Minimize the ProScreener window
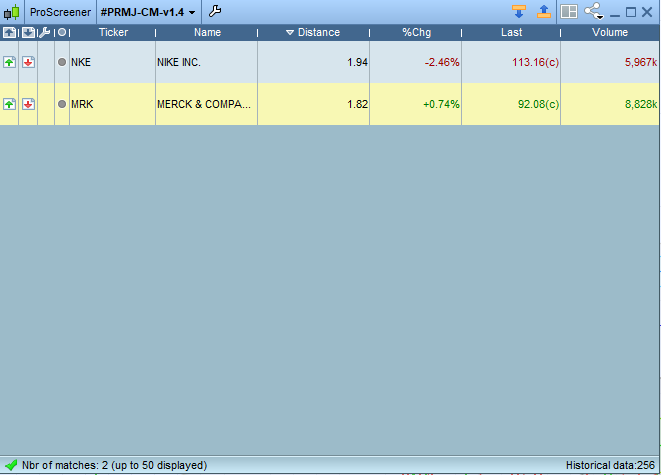Screen dimensions: 661x475 [615, 15]
